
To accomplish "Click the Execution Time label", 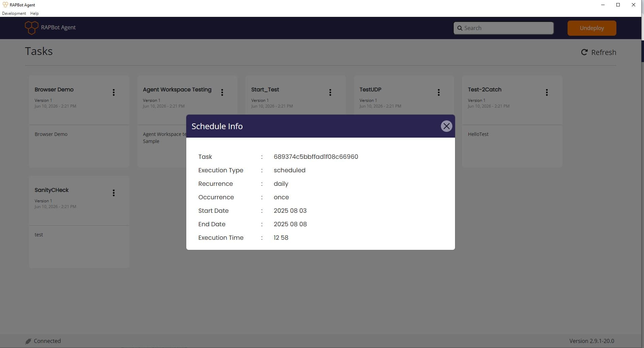I will [x=221, y=238].
